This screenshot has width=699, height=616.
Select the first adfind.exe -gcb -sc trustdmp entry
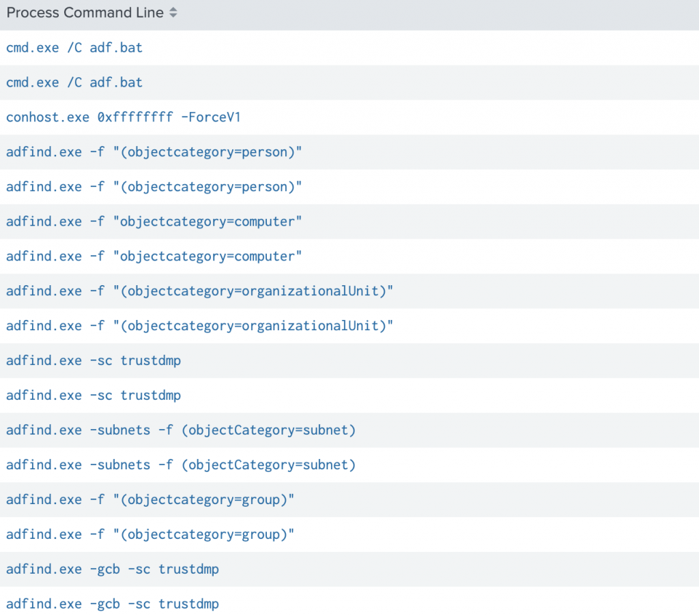pos(113,570)
